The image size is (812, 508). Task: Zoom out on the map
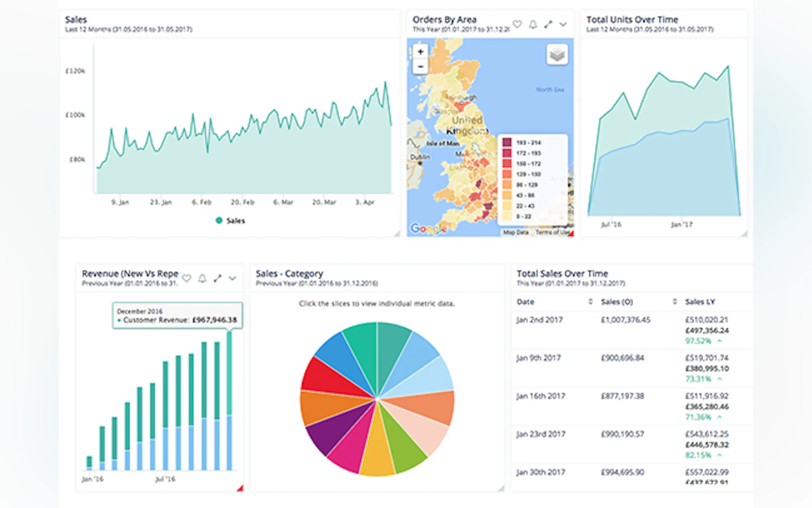(x=421, y=66)
